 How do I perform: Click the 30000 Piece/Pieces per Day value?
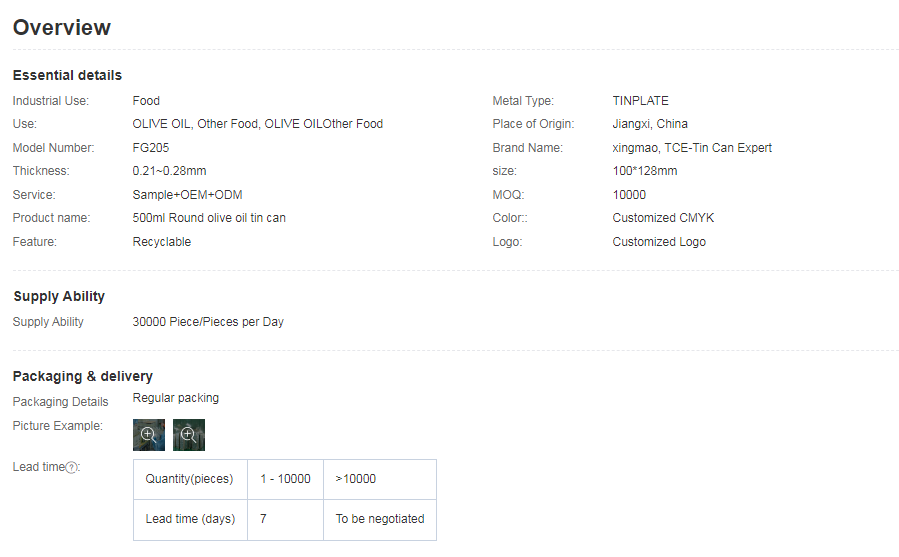[208, 322]
